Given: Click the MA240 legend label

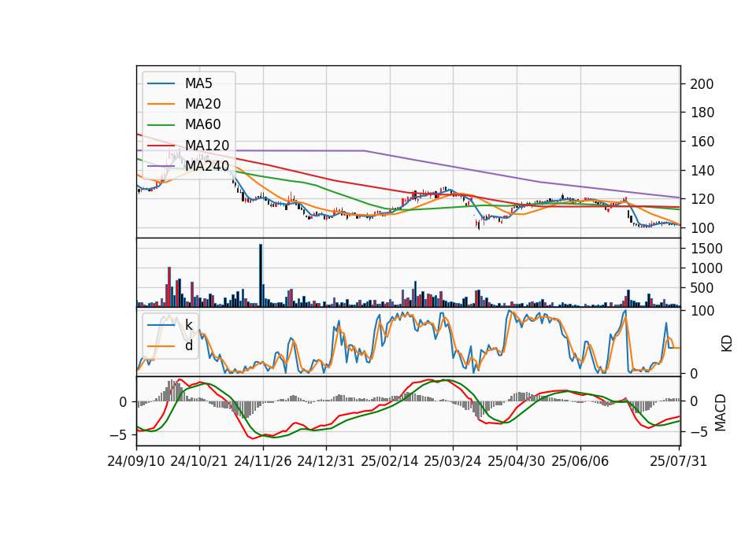Looking at the screenshot, I should tap(207, 166).
